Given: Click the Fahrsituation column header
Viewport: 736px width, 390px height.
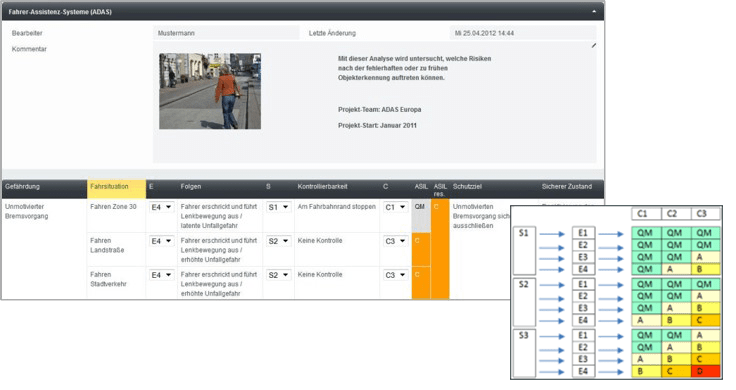Looking at the screenshot, I should tap(116, 189).
